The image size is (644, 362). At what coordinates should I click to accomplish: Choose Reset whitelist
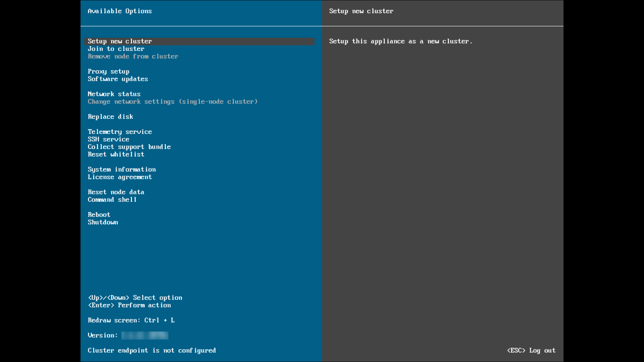click(x=116, y=155)
